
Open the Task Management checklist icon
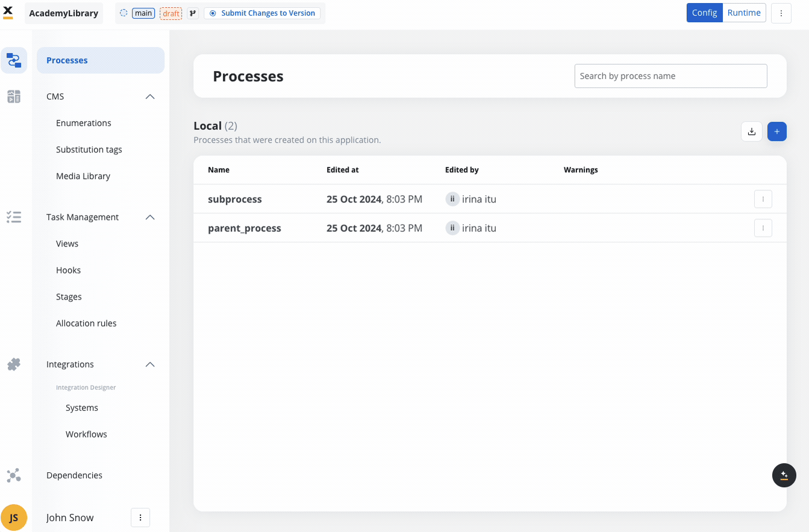tap(14, 217)
